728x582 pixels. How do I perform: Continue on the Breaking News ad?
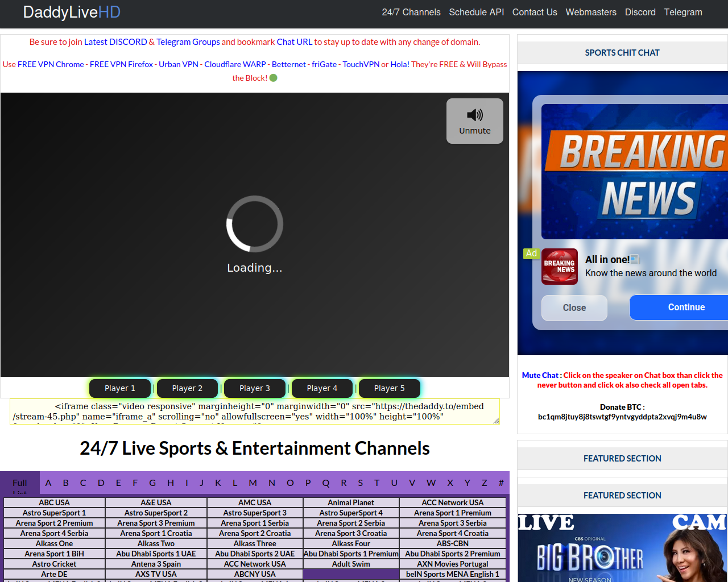(x=679, y=307)
